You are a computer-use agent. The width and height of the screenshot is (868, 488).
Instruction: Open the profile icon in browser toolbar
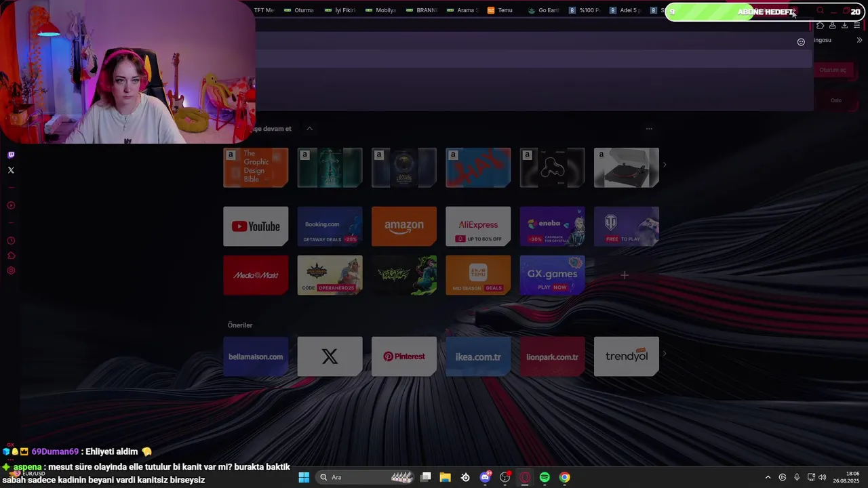pos(832,26)
